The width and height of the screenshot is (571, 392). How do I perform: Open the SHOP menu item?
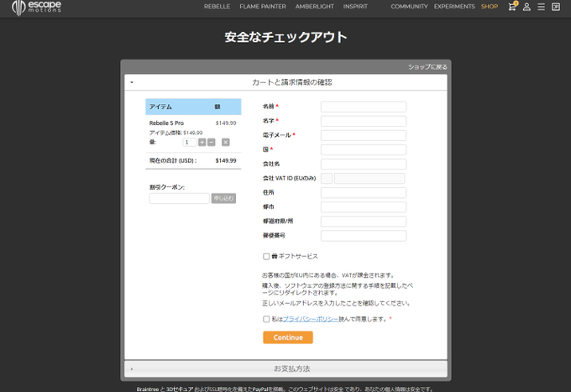tap(490, 7)
